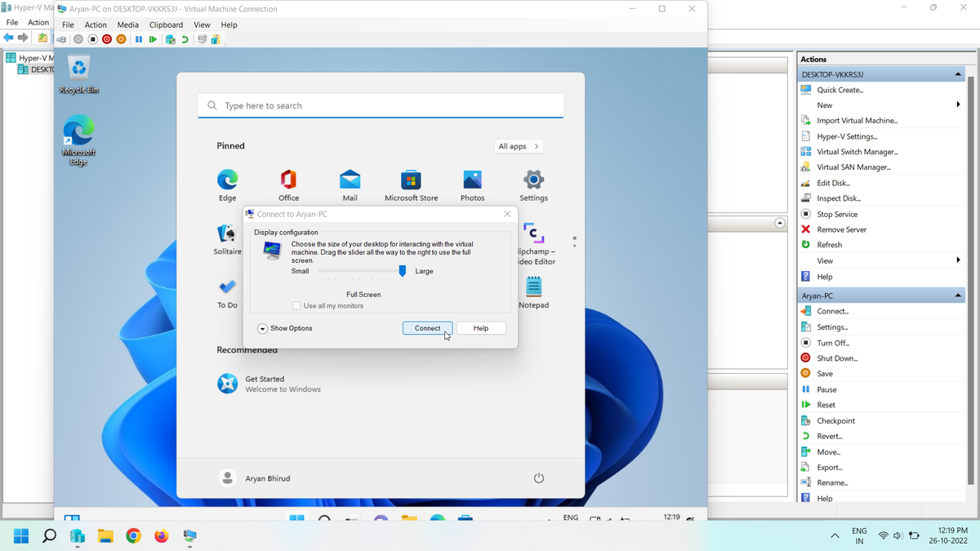Click the Type here to search field
The height and width of the screenshot is (551, 980).
(x=381, y=105)
